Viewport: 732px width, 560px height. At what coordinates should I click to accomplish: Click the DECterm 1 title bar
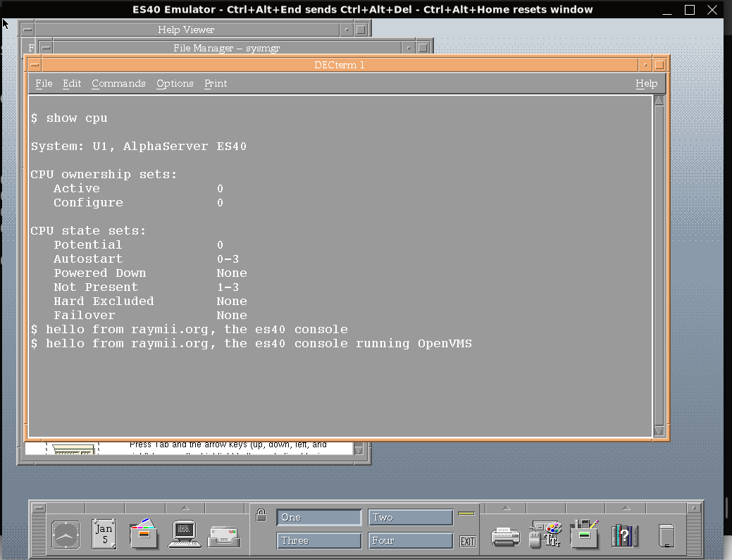pyautogui.click(x=340, y=65)
